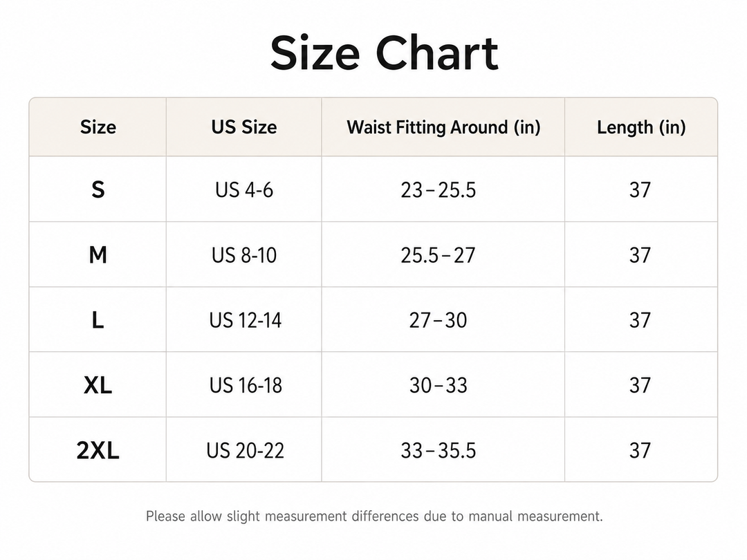Click the US 8-10 cell
This screenshot has width=747, height=560.
[244, 255]
